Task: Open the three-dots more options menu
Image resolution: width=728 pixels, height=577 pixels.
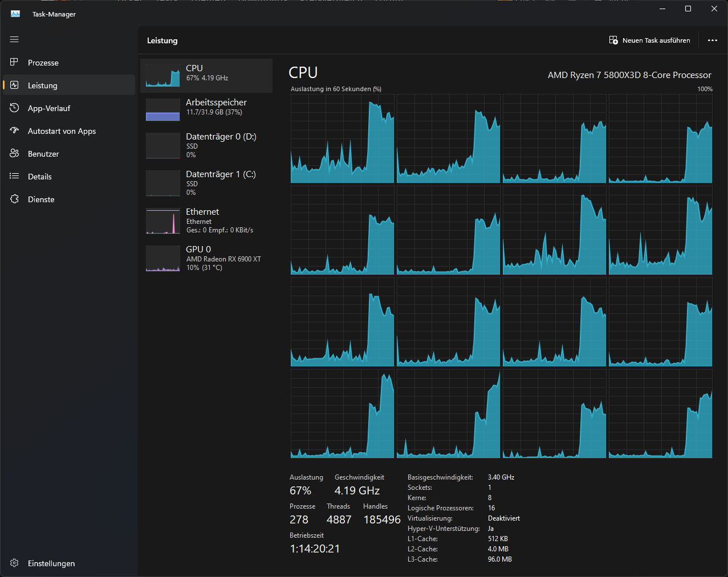Action: click(x=713, y=40)
